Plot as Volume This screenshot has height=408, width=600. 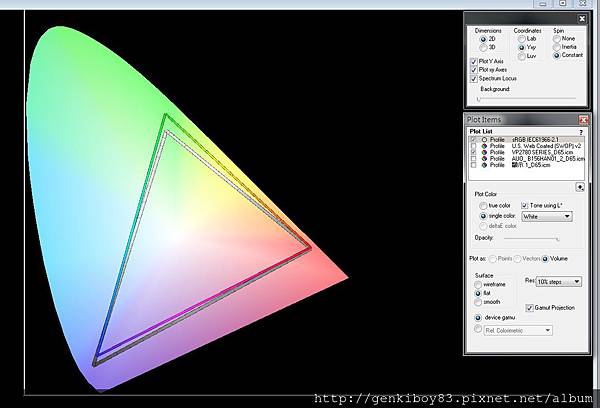tap(545, 259)
